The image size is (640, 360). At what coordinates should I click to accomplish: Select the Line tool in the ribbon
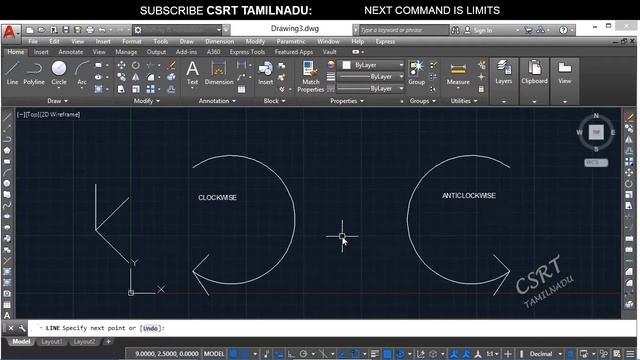12,73
